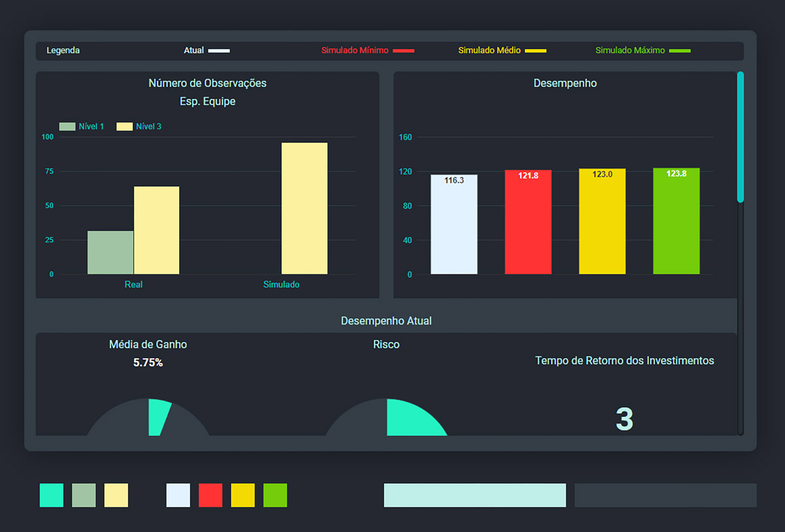Screen dimensions: 785x532
Task: Click the Média de Ganho gauge
Action: click(x=148, y=417)
